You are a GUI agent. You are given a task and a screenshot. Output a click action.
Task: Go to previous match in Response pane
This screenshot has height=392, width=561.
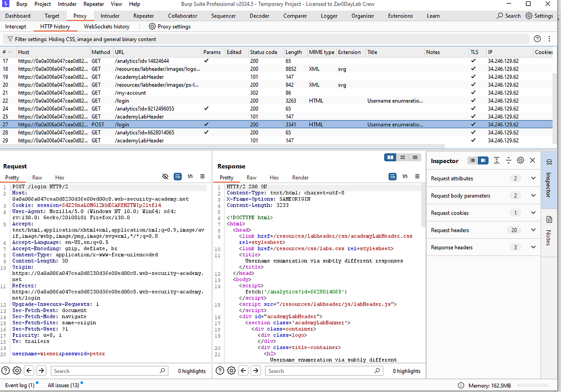(244, 371)
